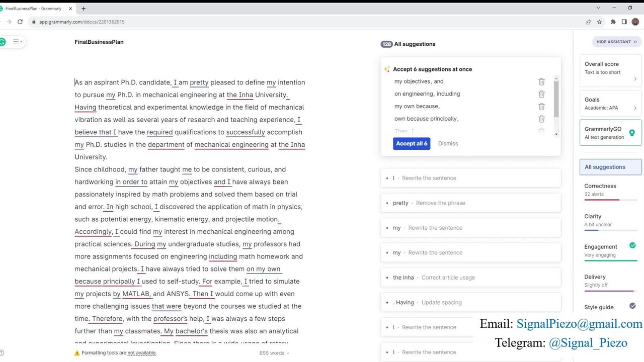Click the GrammarlyGO lightbulb icon
This screenshot has height=362, width=644.
click(x=632, y=133)
